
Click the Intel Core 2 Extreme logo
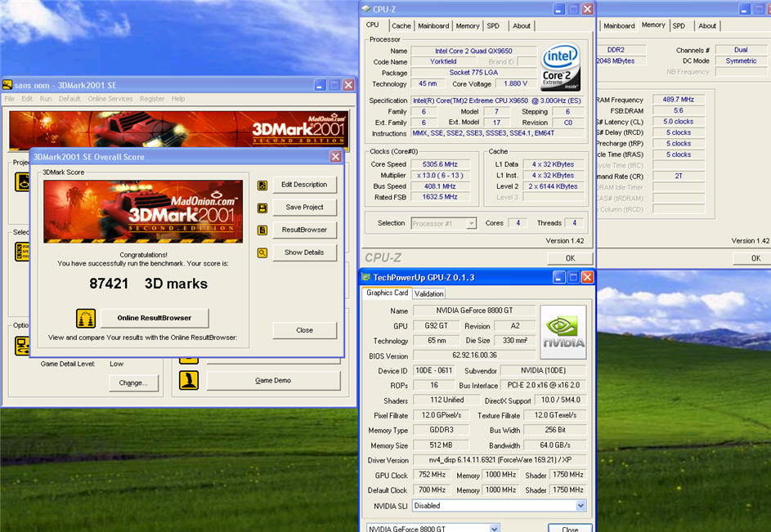pos(561,68)
